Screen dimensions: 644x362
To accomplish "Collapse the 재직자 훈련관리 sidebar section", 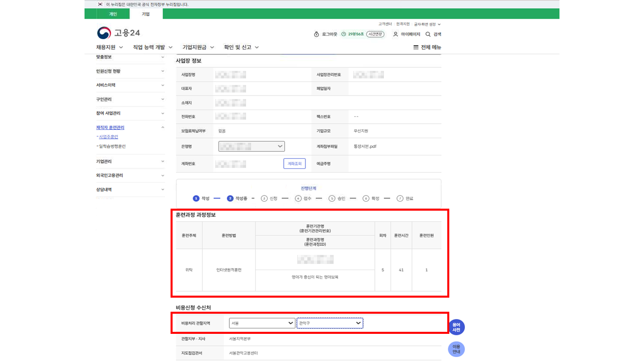I will point(163,128).
